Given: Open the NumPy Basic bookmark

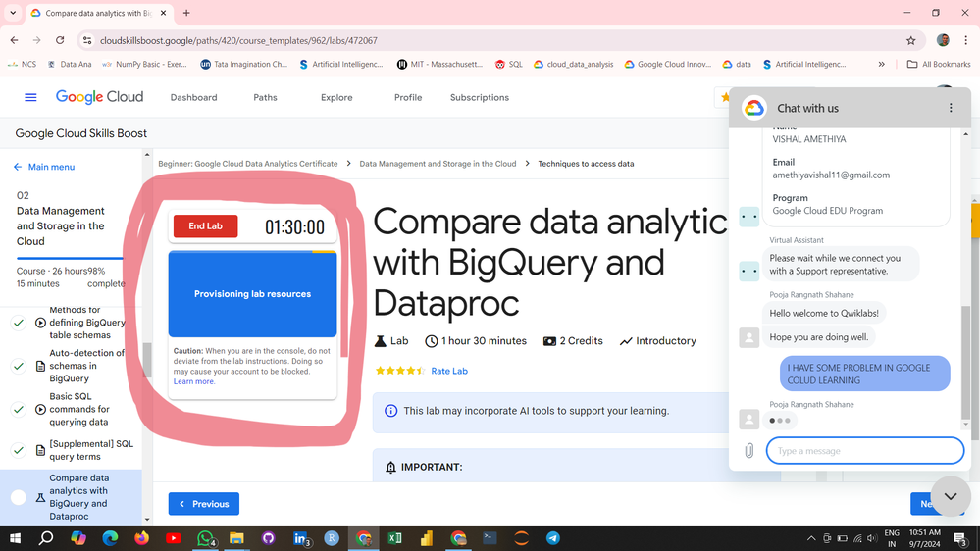Looking at the screenshot, I should point(144,64).
